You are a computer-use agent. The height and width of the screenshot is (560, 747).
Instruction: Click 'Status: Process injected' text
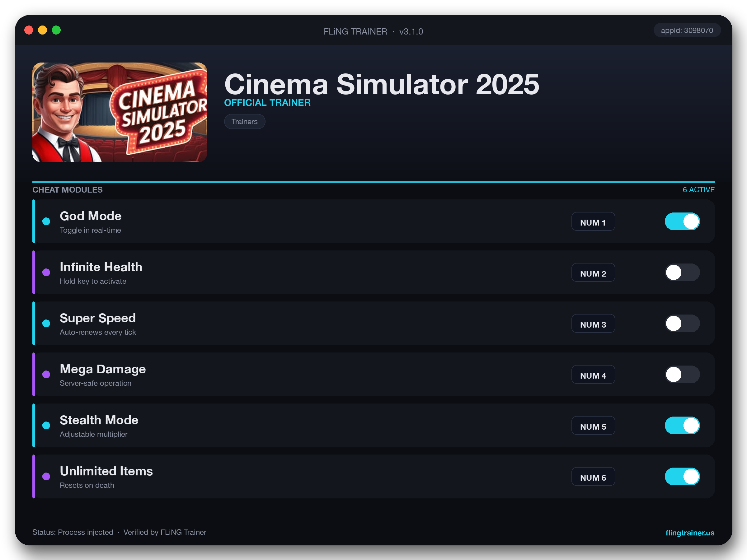pos(73,532)
